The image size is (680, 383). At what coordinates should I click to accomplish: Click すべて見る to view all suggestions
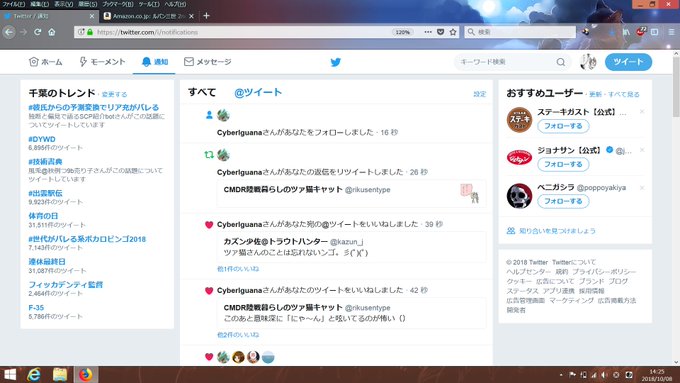click(624, 94)
